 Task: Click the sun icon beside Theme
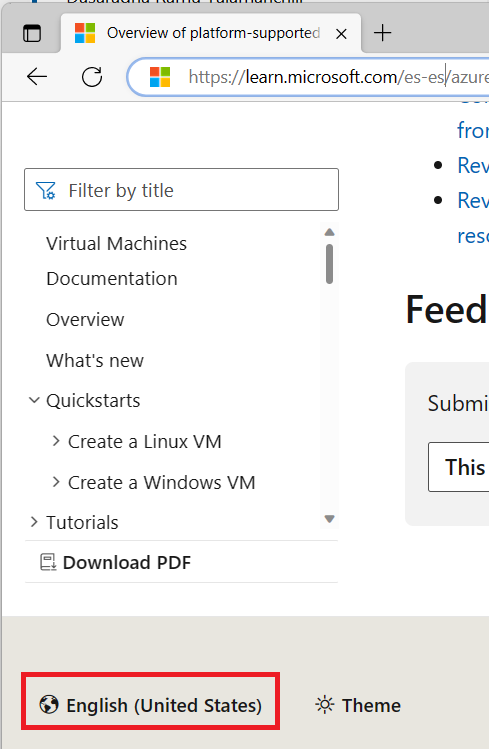click(x=325, y=705)
